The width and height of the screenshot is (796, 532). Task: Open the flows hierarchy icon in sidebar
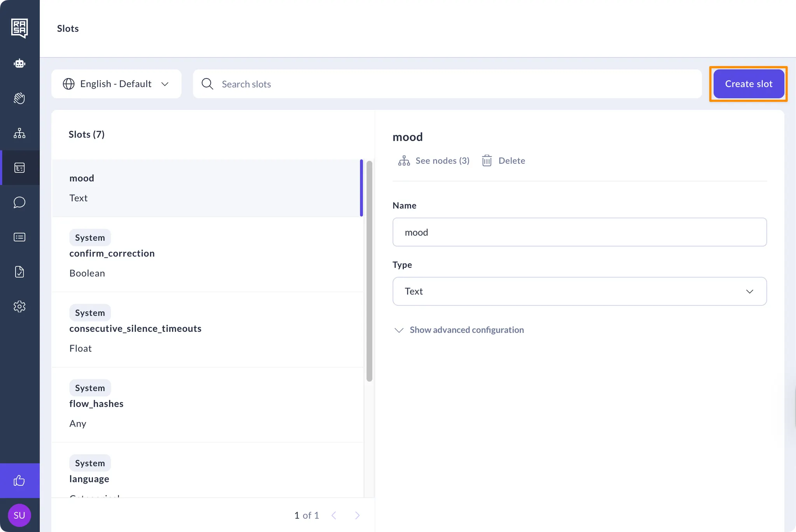(x=19, y=133)
